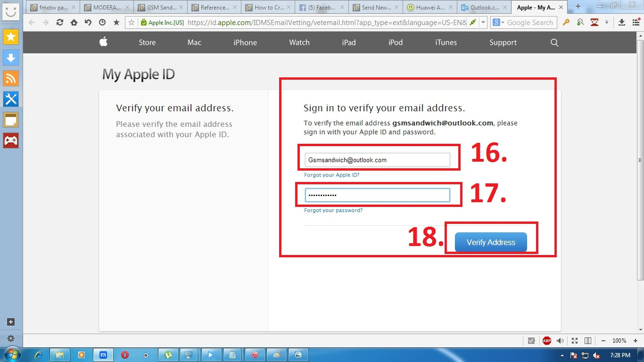Screen dimensions: 644x362
Task: Click the Google Search box
Action: 530,23
